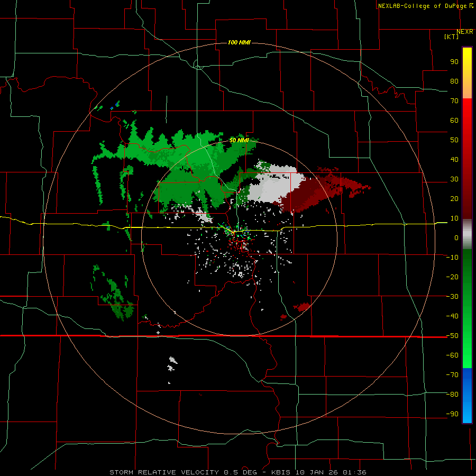Select the 30 value on velocity scale

coord(454,179)
